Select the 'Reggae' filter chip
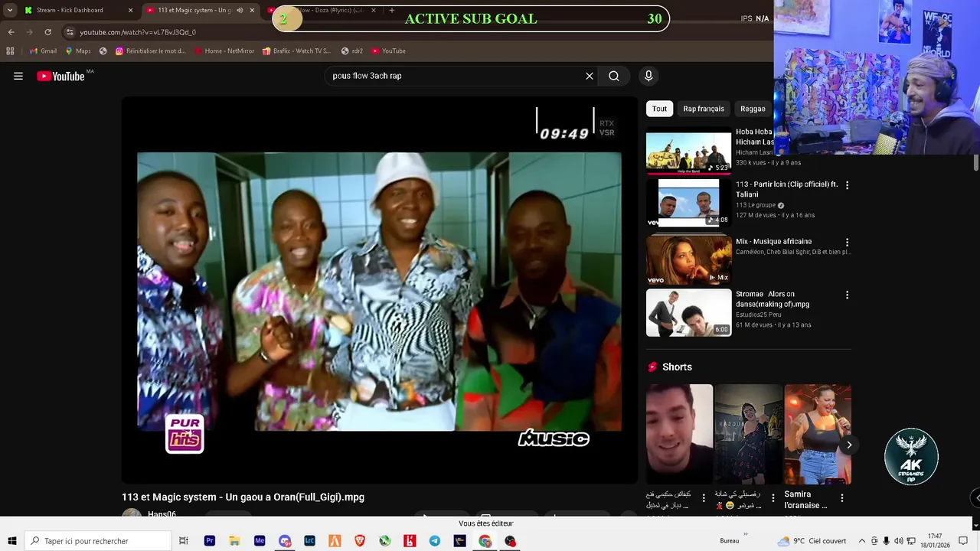The image size is (980, 551). coord(753,109)
